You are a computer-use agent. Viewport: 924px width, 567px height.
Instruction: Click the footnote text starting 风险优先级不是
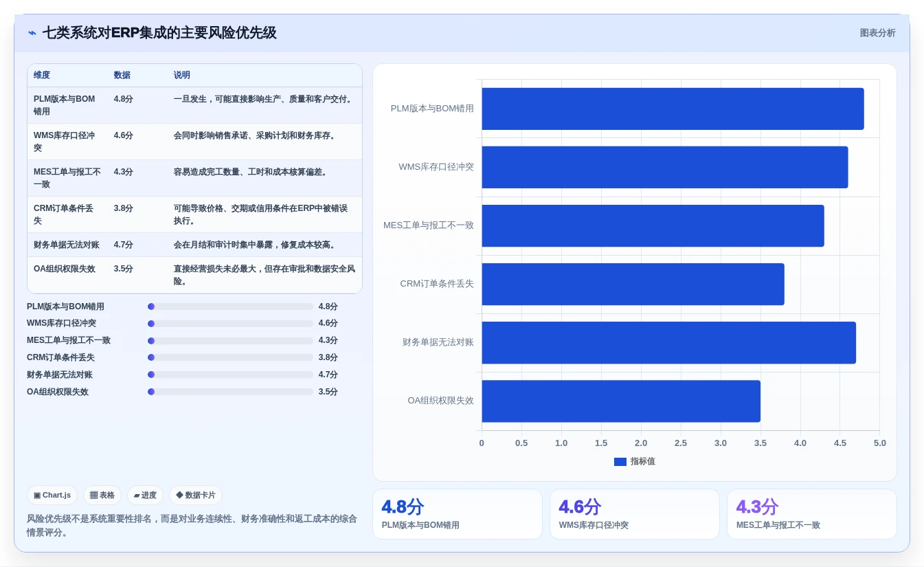tap(192, 526)
